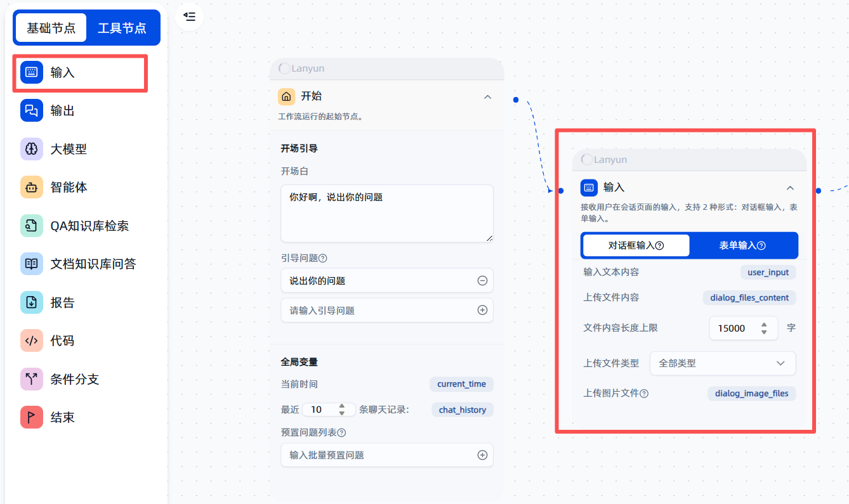This screenshot has width=849, height=504.
Task: Collapse the left sidebar with the toggle icon
Action: click(x=189, y=16)
